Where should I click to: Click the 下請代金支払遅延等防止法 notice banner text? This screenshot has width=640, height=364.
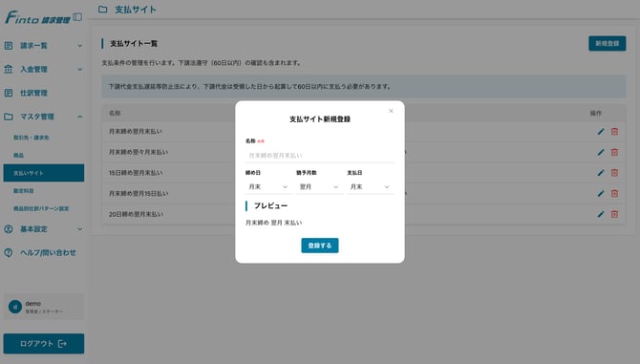[250, 87]
